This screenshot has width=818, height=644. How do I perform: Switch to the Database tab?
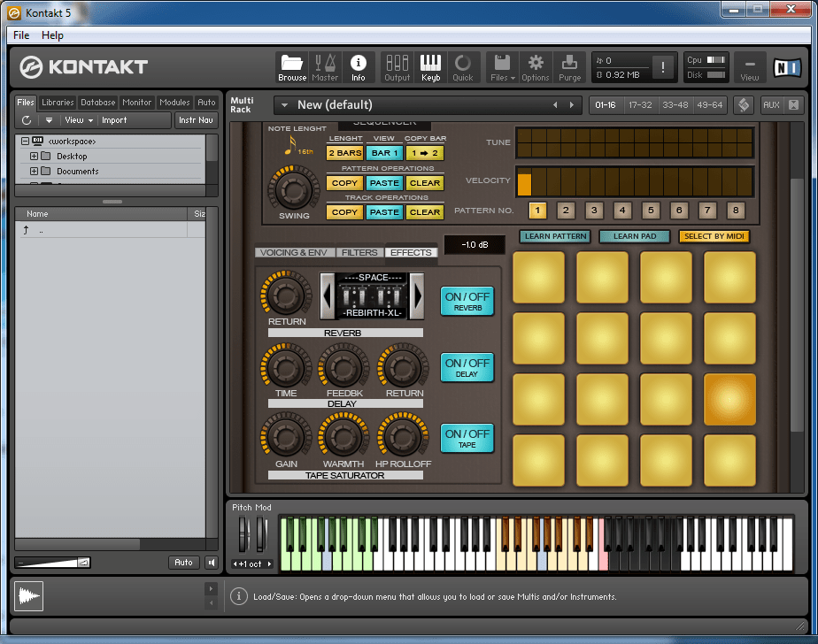click(98, 103)
